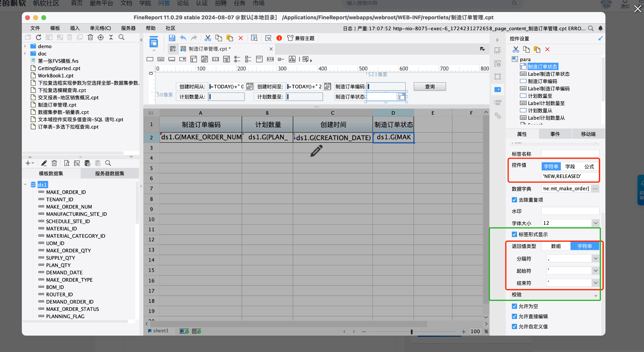Viewport: 644px width, 352px height.
Task: Click the locate target icon in file toolbar
Action: [x=101, y=37]
